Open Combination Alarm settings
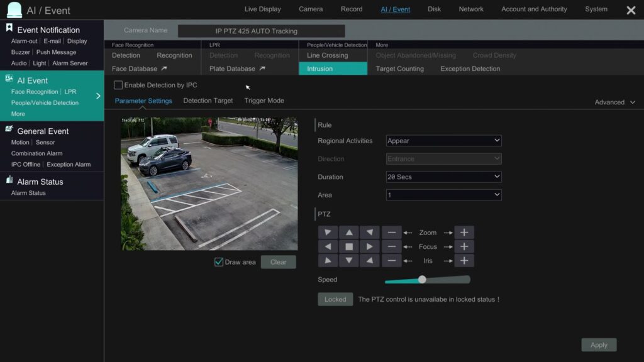 click(x=36, y=153)
